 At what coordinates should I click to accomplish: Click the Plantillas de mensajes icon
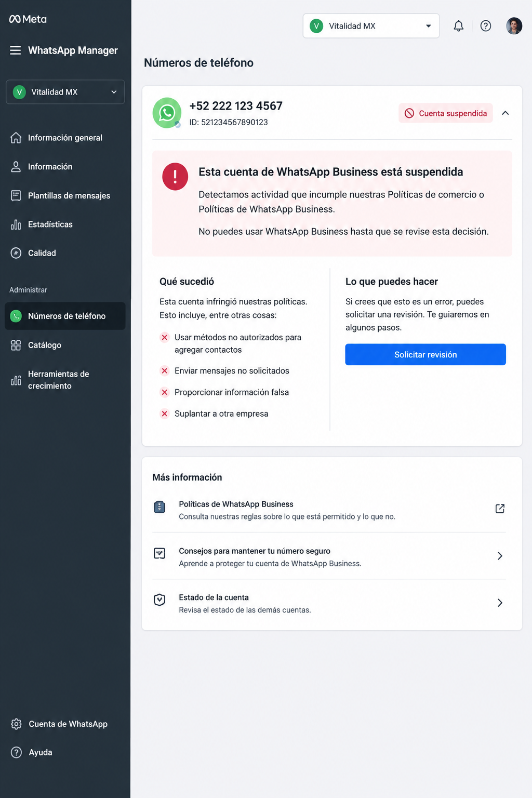(16, 195)
